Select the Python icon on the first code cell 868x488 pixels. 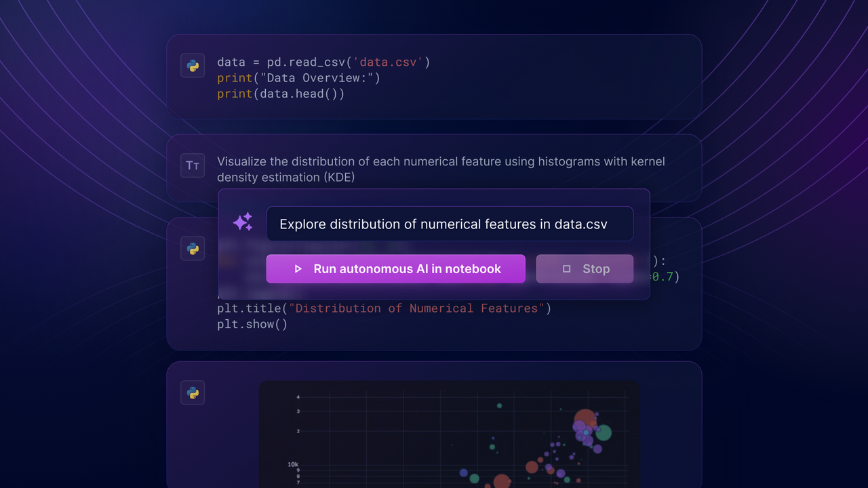coord(193,65)
